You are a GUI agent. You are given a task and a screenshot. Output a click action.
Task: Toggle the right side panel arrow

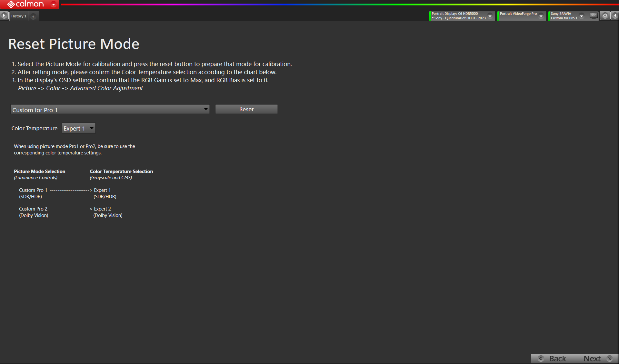pos(615,15)
